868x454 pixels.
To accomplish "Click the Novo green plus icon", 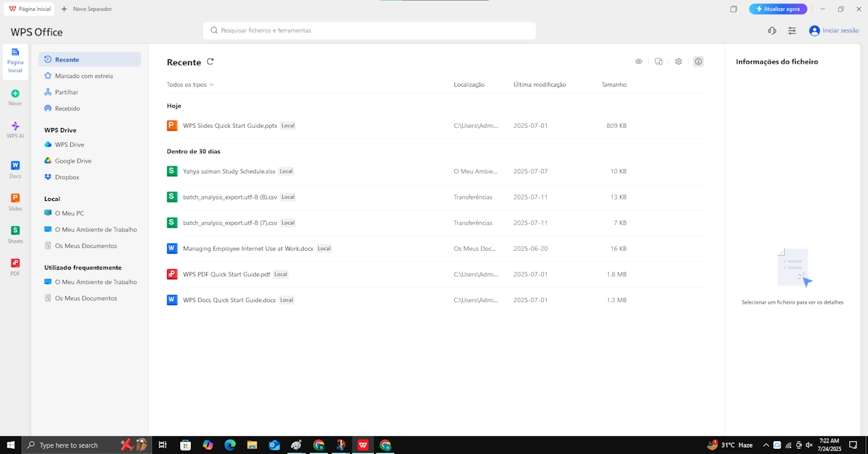I will click(x=15, y=94).
